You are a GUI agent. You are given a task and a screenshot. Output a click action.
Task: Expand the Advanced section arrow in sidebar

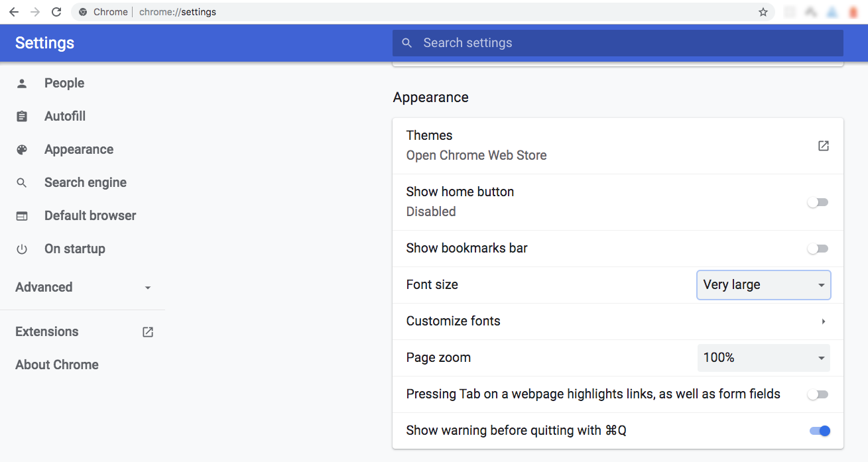click(148, 288)
